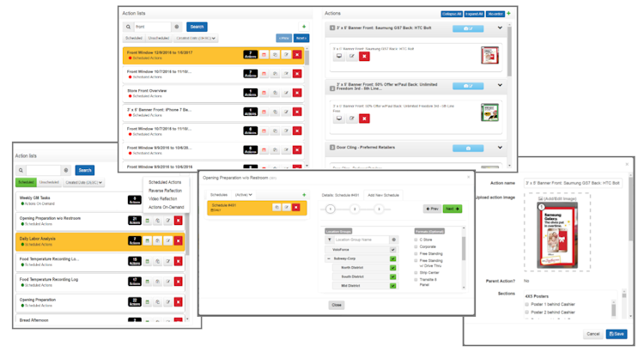644x352 pixels.
Task: Open the (Active) schedules filter dropdown
Action: pyautogui.click(x=244, y=195)
